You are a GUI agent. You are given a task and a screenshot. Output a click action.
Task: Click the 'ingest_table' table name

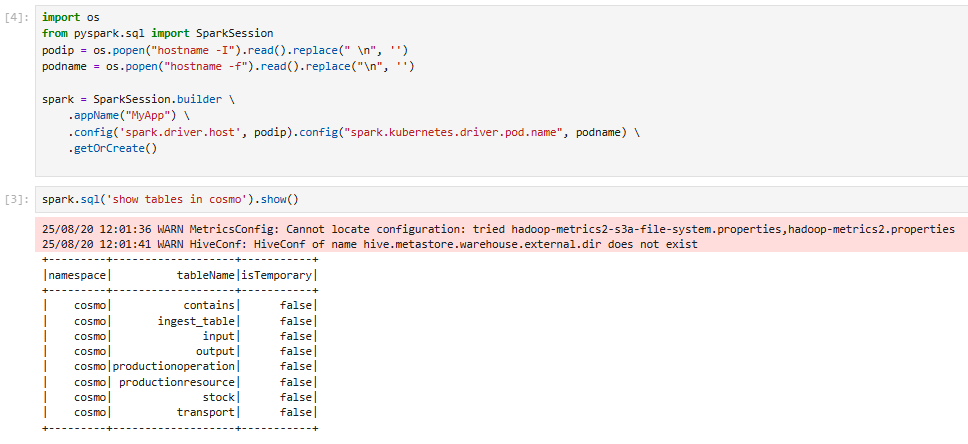(196, 321)
